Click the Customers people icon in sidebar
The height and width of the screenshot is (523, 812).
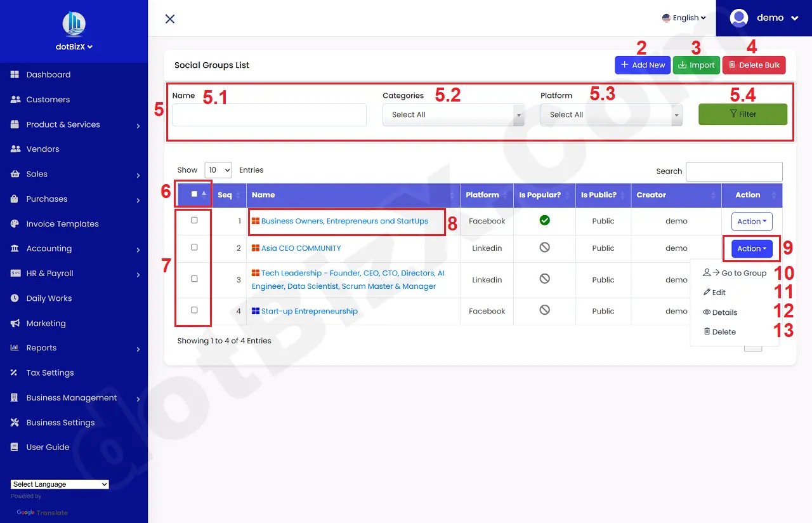[15, 100]
